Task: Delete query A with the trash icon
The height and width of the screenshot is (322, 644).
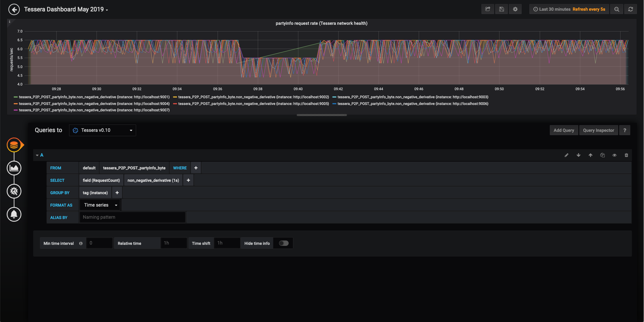Action: (627, 155)
